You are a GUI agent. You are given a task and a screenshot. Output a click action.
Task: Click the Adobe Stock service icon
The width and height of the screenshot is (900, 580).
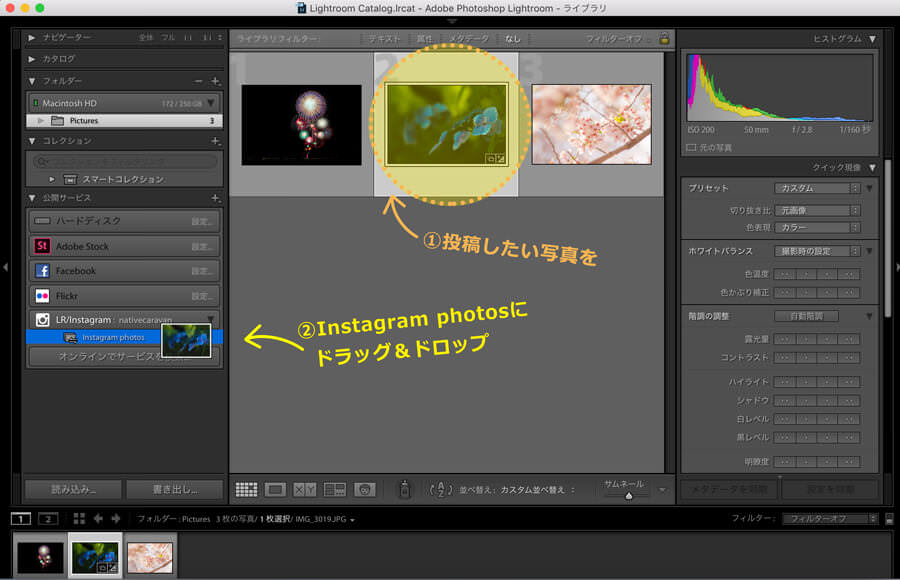42,246
